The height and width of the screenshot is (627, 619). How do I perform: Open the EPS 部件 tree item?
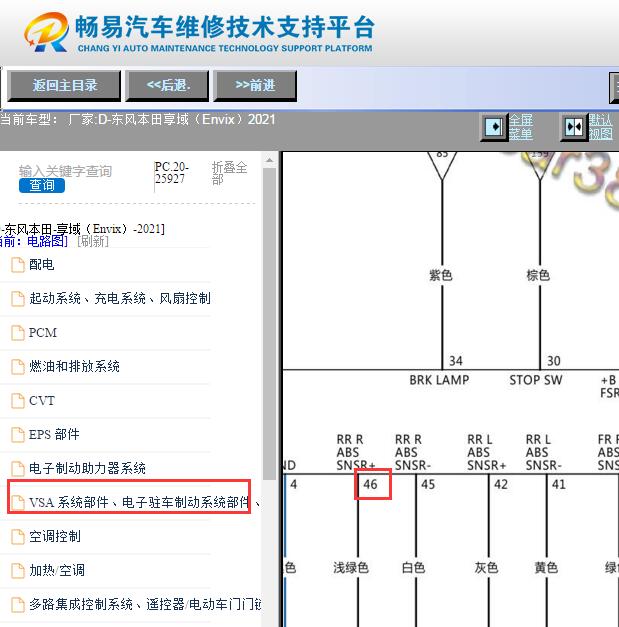[54, 434]
